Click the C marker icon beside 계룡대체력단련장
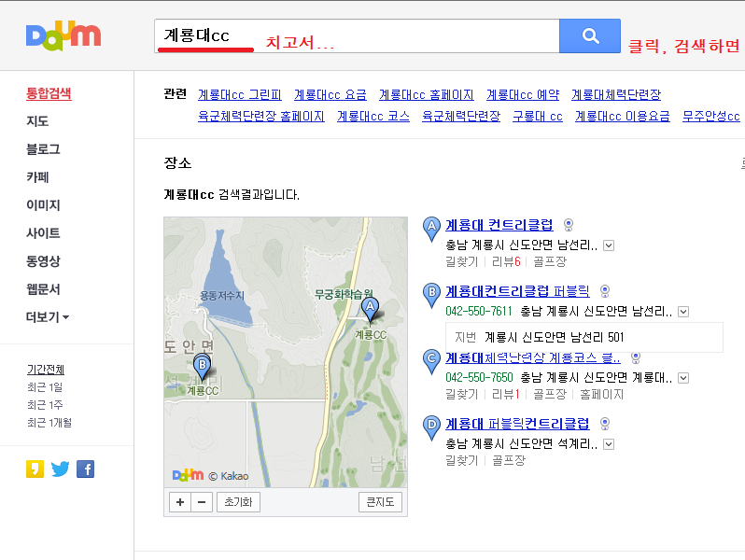Viewport: 745px width, 560px height. [431, 361]
